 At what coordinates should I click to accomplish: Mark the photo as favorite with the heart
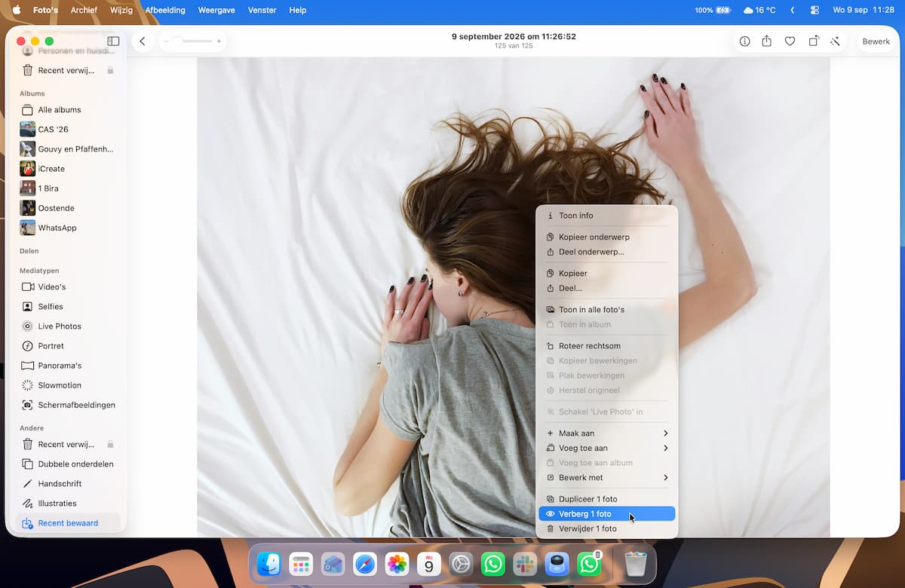pos(790,41)
